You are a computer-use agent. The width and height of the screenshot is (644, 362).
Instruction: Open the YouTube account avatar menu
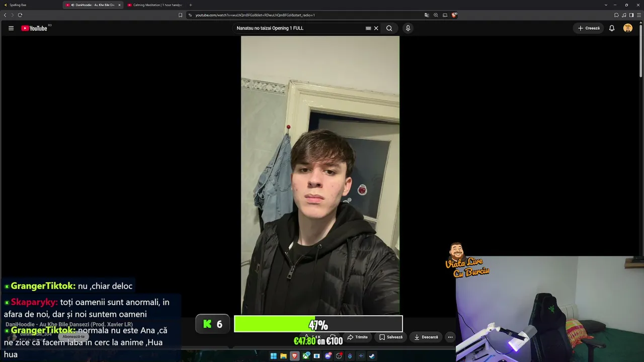coord(628,28)
